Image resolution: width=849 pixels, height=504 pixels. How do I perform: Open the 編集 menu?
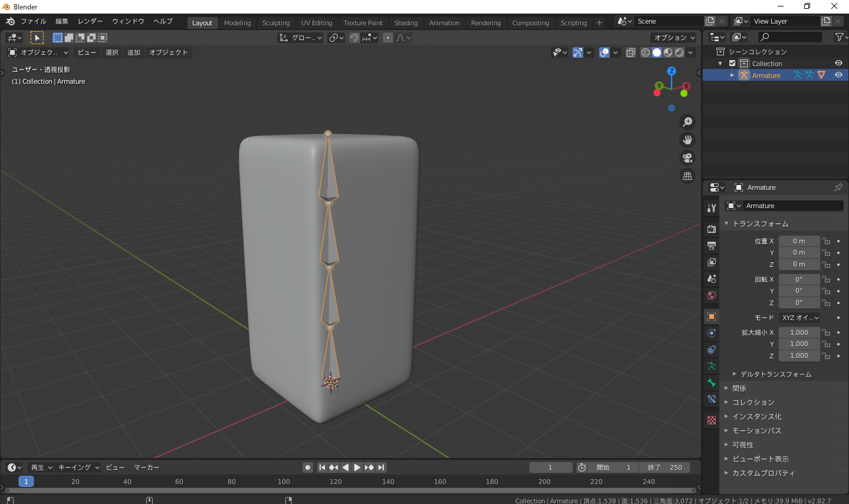click(x=62, y=21)
